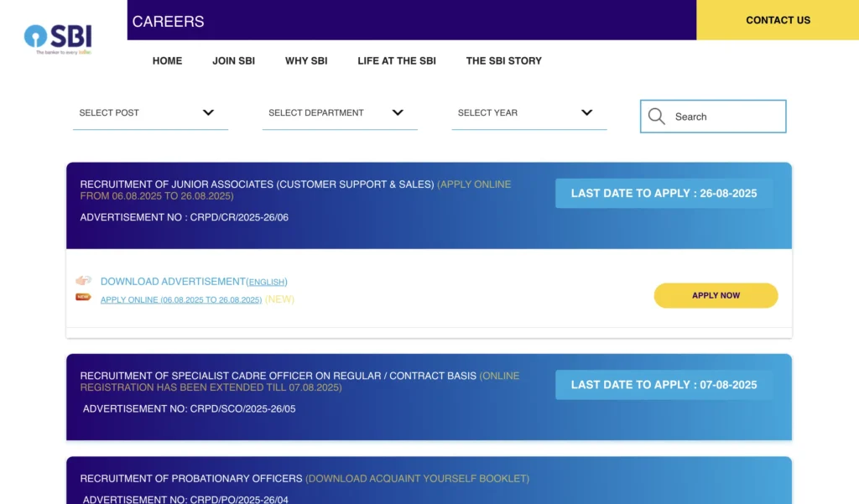859x504 pixels.
Task: Follow the Apply Online 06.08.2025 link
Action: [x=181, y=299]
